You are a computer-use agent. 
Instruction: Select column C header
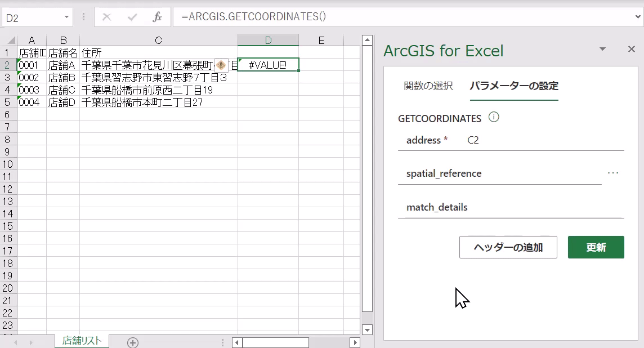159,41
